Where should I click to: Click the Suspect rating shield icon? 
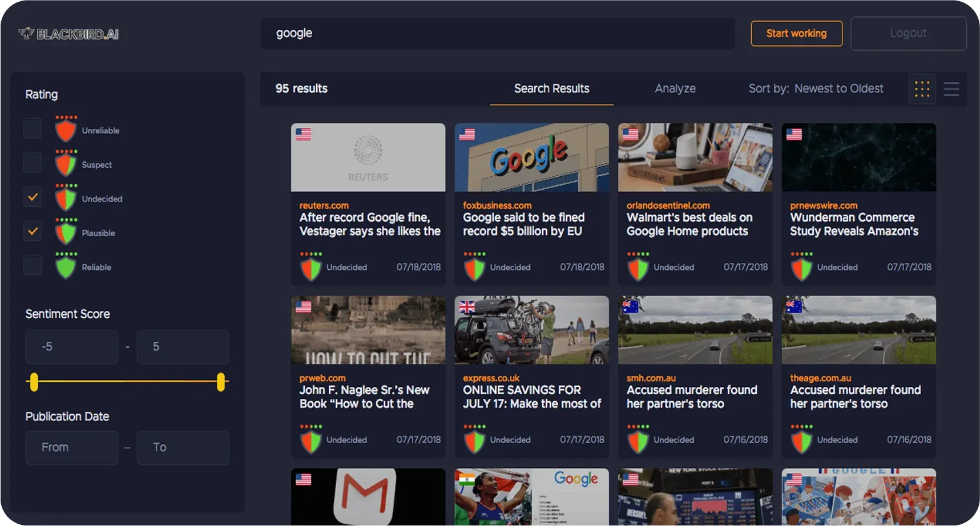click(x=66, y=164)
